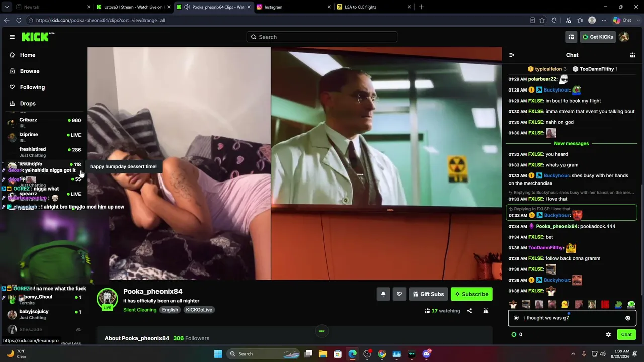Open the chat viewers list icon
644x362 pixels.
632,55
